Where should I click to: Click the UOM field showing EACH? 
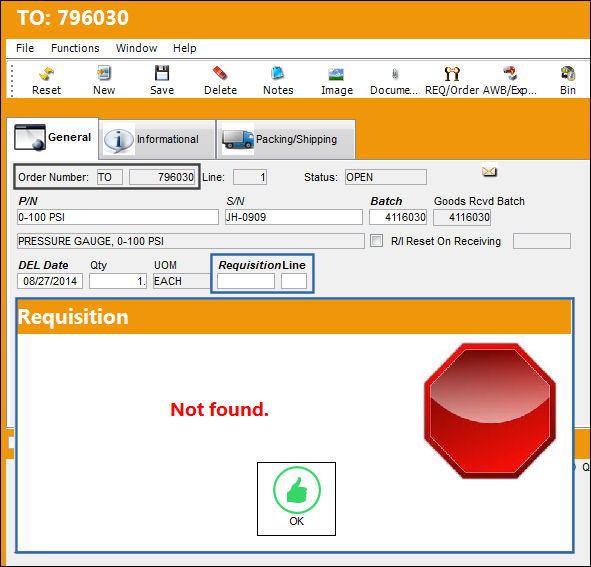[x=181, y=281]
